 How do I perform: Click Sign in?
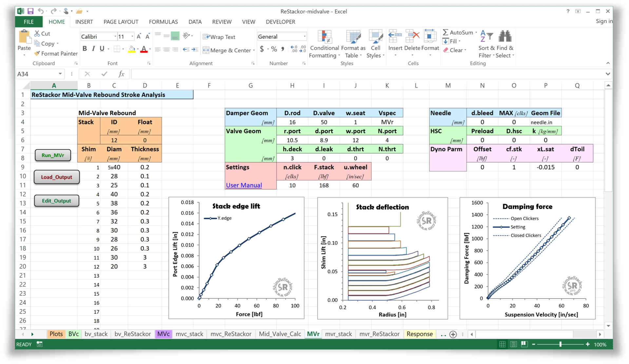click(604, 21)
